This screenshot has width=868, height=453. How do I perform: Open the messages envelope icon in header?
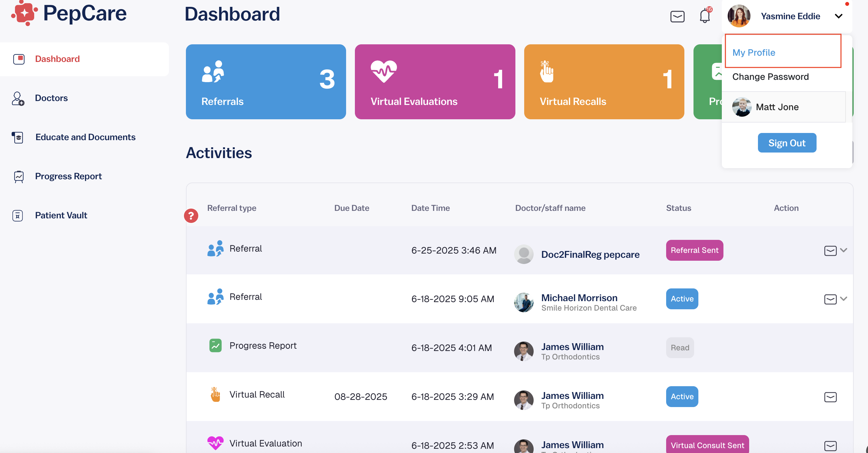tap(677, 16)
